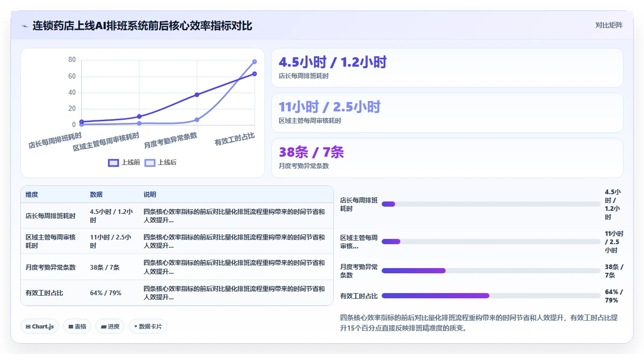This screenshot has height=354, width=644.
Task: Click the 有效工时占比 table row label
Action: pos(44,293)
